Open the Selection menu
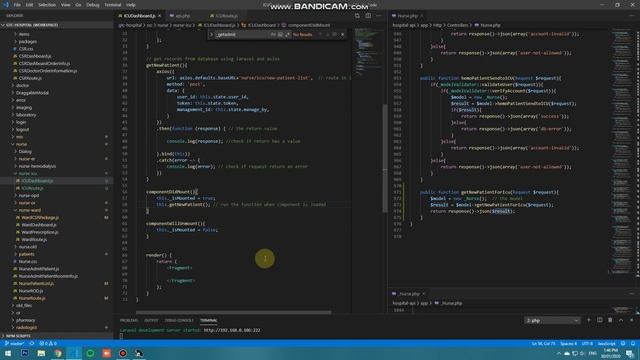 pos(47,5)
